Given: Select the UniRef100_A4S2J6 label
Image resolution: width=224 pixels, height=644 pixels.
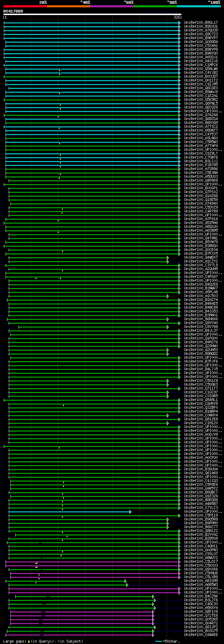Looking at the screenshot, I should coord(201,61).
